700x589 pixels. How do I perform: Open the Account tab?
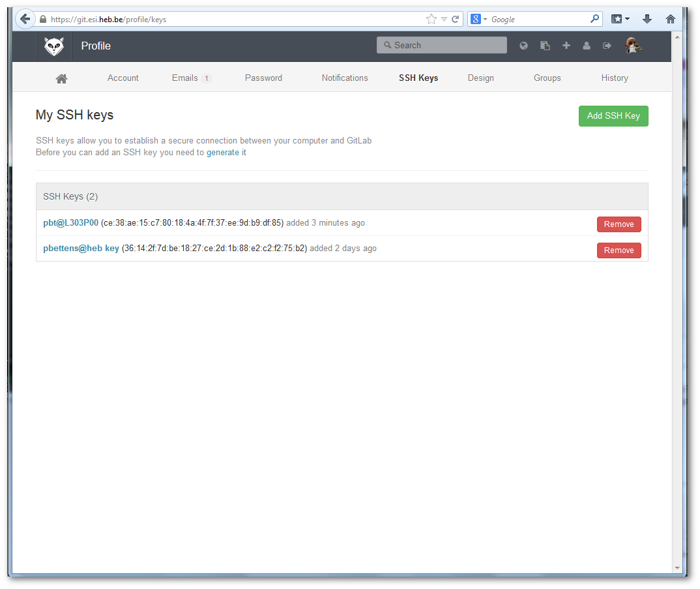tap(123, 78)
